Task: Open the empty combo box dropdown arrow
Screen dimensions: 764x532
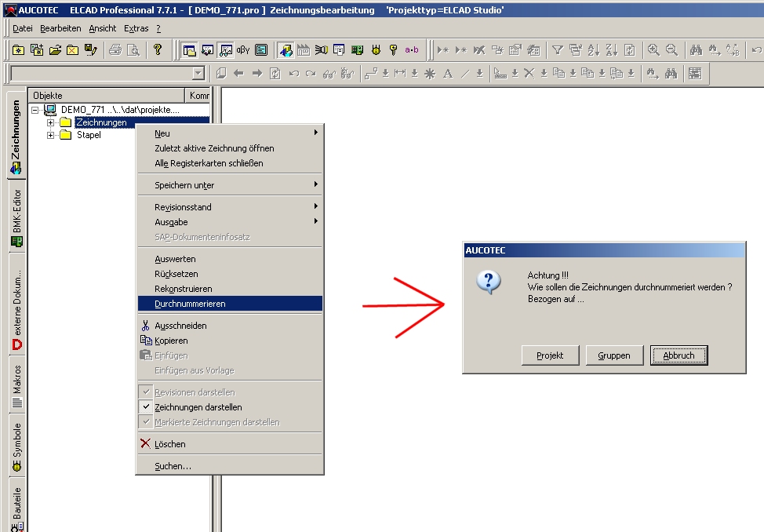Action: [198, 74]
